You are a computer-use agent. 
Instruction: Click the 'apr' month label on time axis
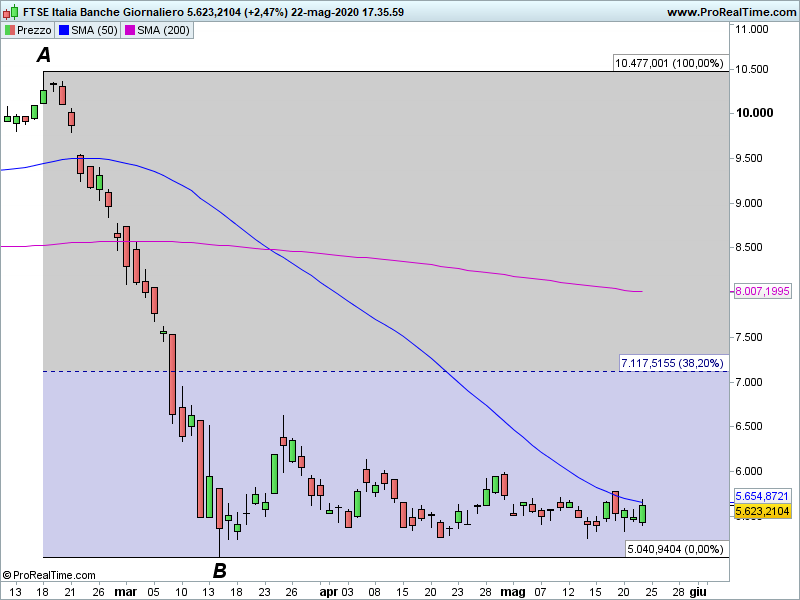[x=329, y=592]
